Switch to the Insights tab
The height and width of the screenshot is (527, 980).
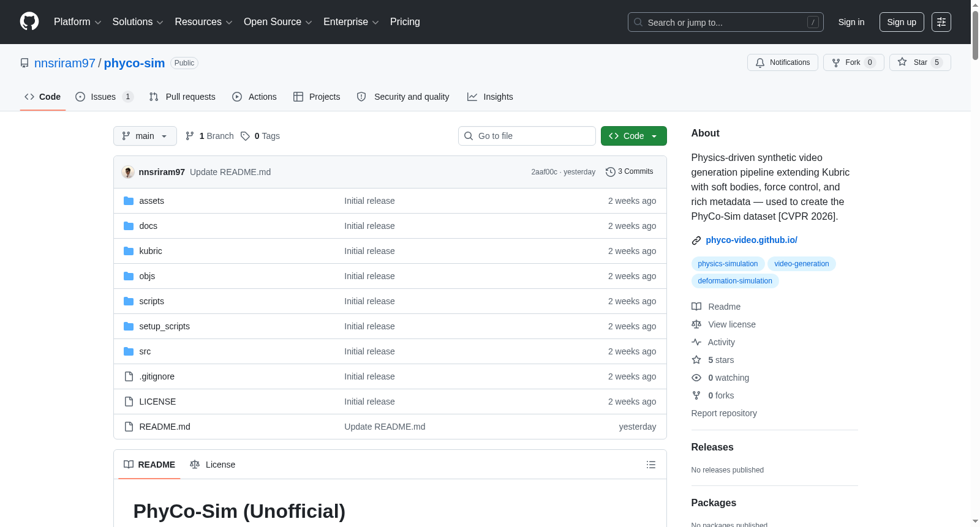coord(490,97)
